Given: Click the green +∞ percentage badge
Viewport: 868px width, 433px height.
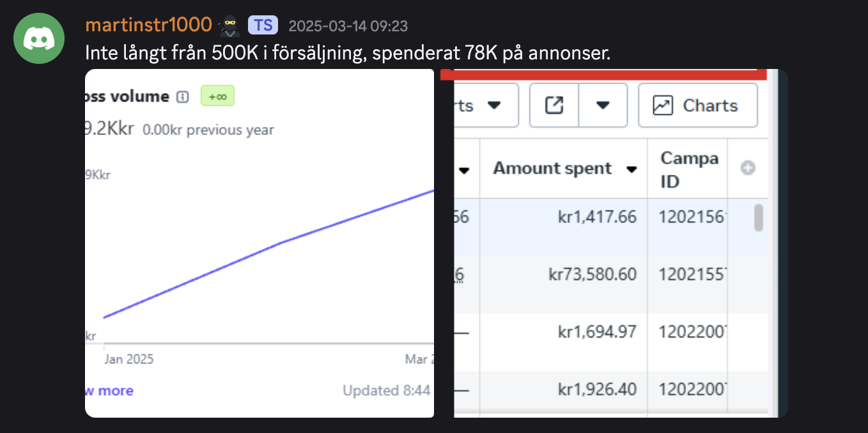Looking at the screenshot, I should click(x=217, y=96).
